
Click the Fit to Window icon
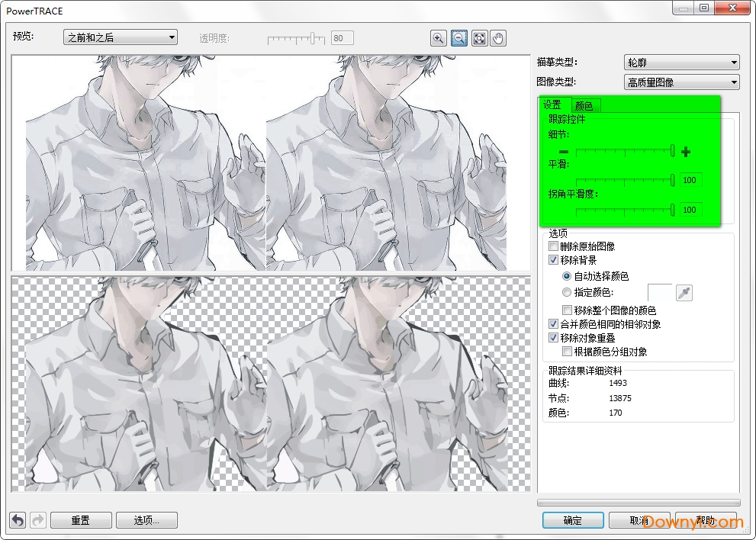point(479,37)
